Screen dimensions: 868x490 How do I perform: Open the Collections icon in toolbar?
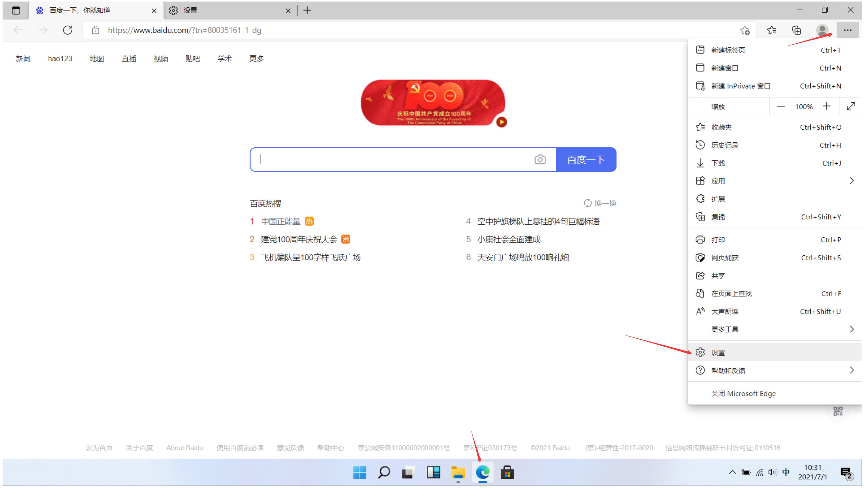tap(796, 30)
